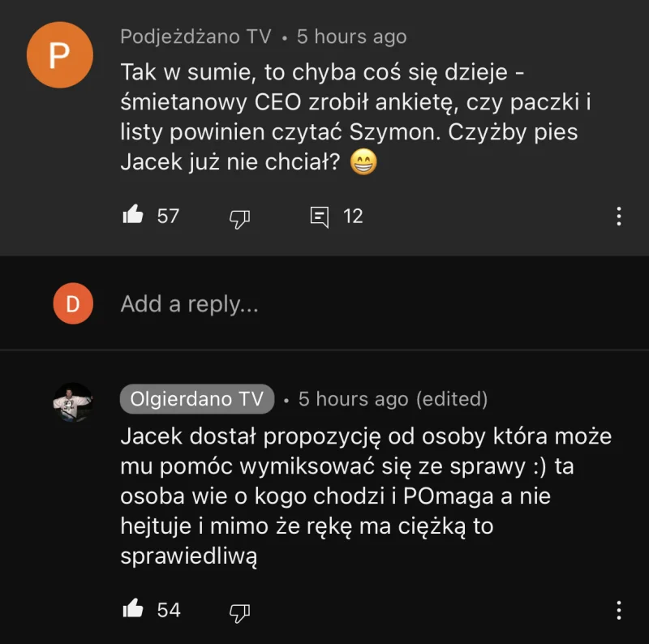Viewport: 649px width, 644px height.
Task: Visit the Podjeżdżano TV channel name link
Action: (196, 36)
